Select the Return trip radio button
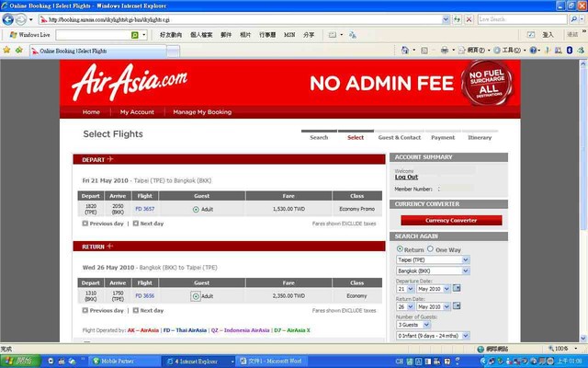 click(400, 249)
